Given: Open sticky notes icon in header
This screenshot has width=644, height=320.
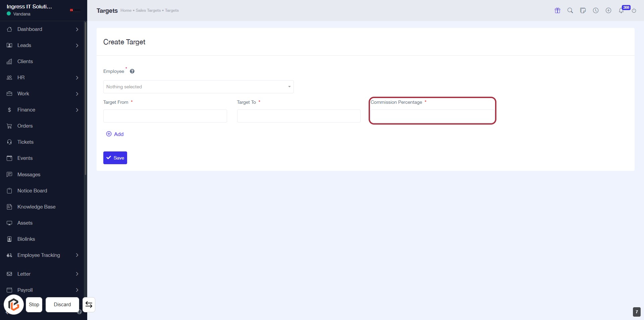Looking at the screenshot, I should [x=583, y=10].
